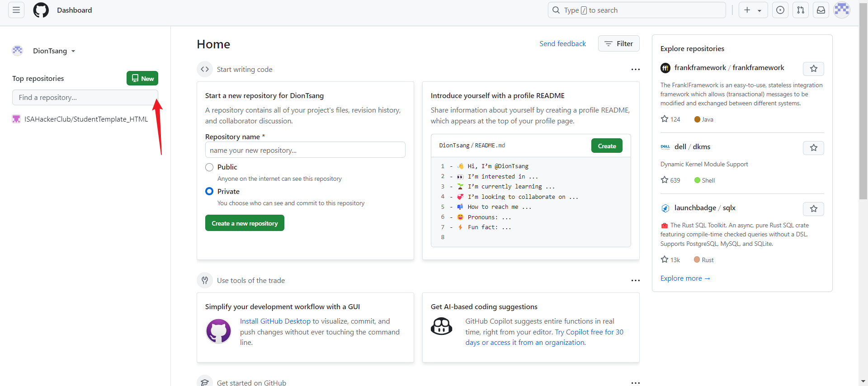Open the DionTsang account switcher dropdown
Viewport: 868px width, 386px height.
tap(54, 51)
